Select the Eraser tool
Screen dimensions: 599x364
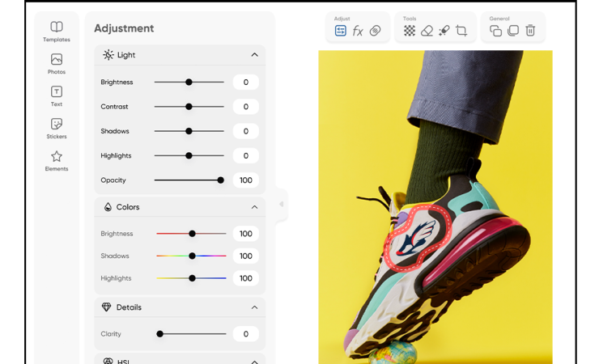coord(427,31)
